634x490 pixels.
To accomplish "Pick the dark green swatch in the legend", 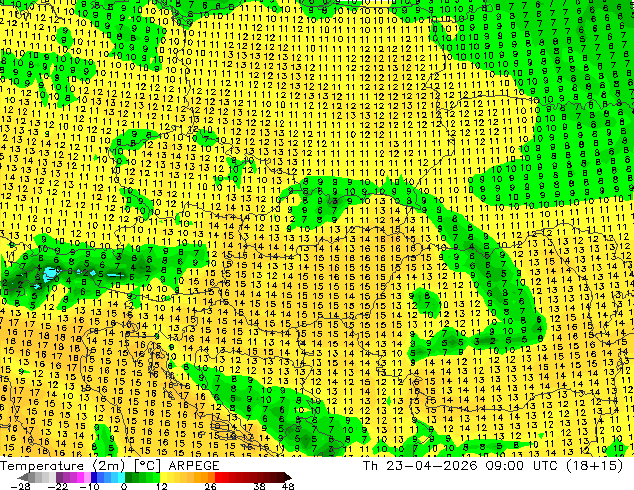I will [x=129, y=477].
